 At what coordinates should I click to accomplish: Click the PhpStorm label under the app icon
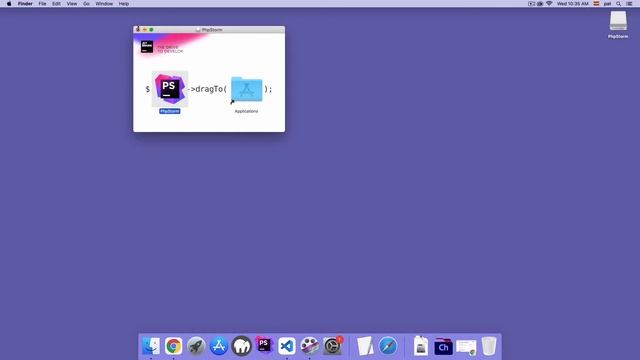point(170,111)
